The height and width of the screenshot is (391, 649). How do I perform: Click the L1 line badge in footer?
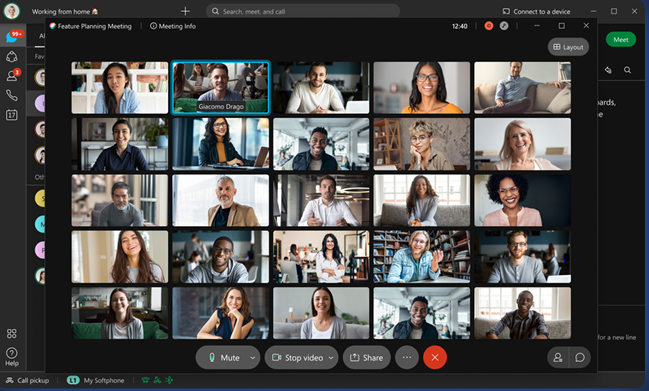coord(73,380)
